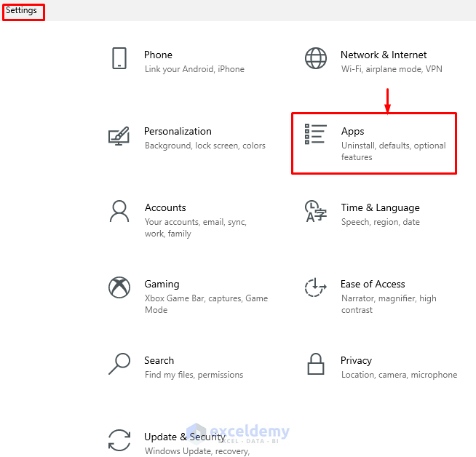The height and width of the screenshot is (457, 476).
Task: Open the Phone settings category
Action: [x=158, y=55]
